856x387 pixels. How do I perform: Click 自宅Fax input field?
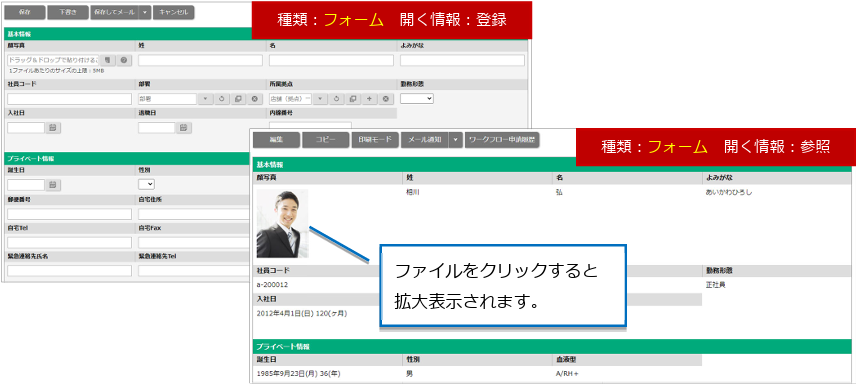click(194, 242)
